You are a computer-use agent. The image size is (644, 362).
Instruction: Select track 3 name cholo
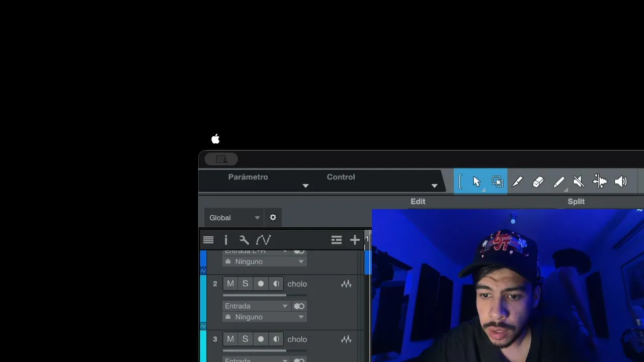(297, 339)
